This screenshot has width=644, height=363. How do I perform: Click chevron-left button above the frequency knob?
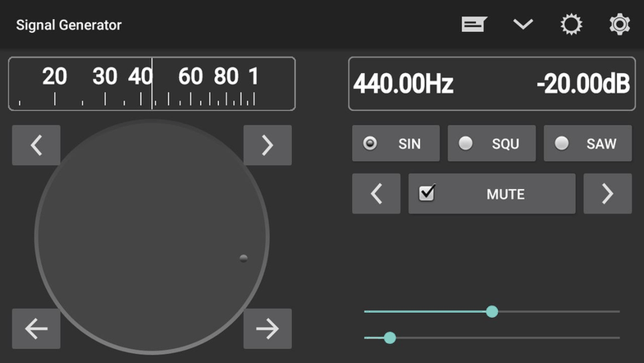pyautogui.click(x=36, y=145)
